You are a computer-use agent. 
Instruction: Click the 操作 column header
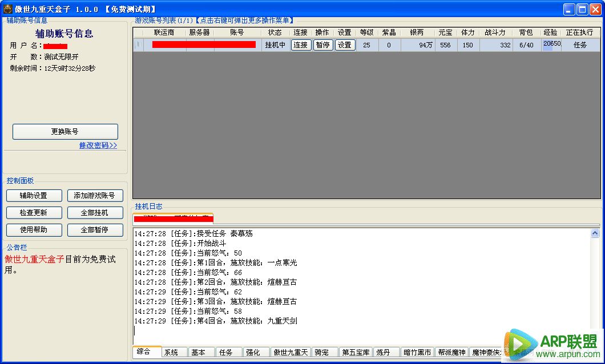[x=322, y=33]
